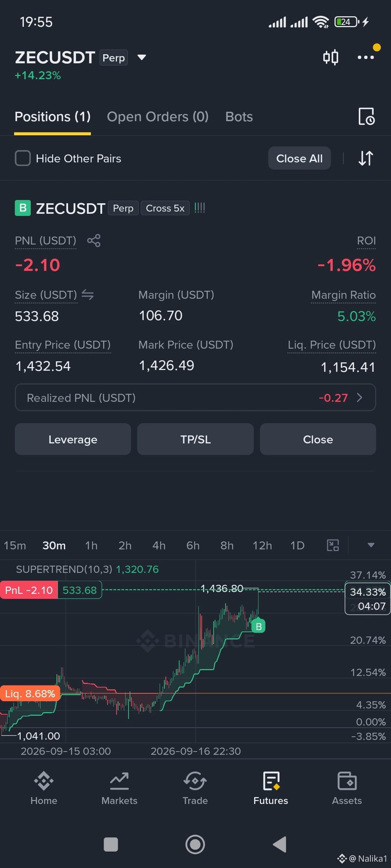Screen dimensions: 391x868
Task: Go to Markets in bottom navigation
Action: (119, 788)
